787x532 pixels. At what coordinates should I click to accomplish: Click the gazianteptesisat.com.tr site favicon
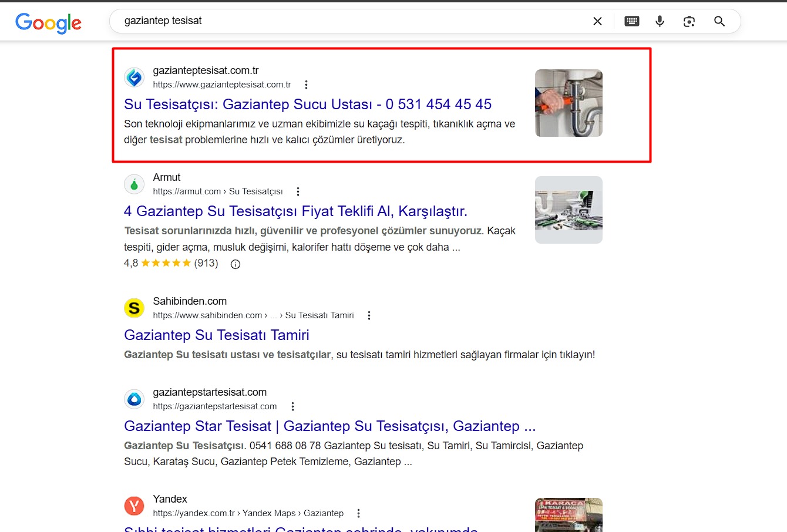click(x=134, y=78)
